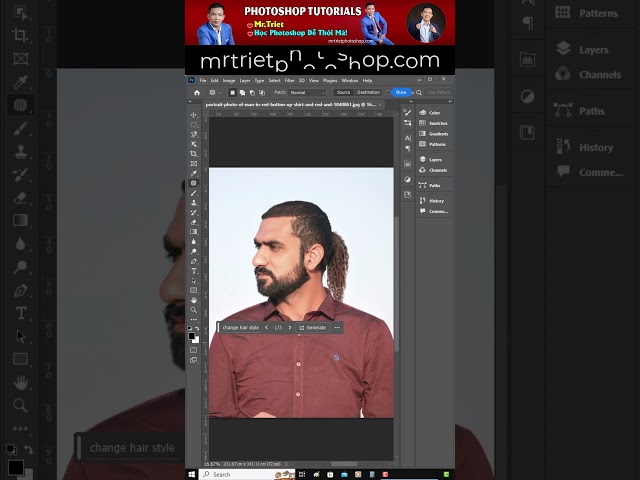This screenshot has height=480, width=640.
Task: Select the Move tool
Action: coord(194,115)
